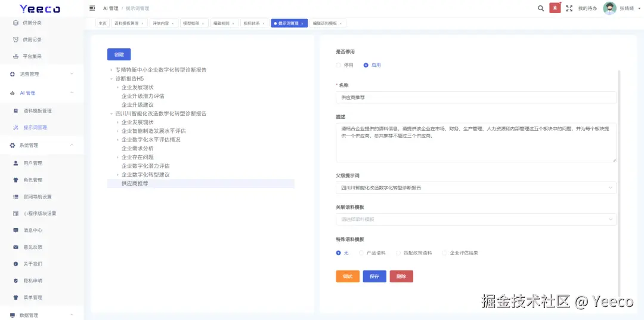Collapse the 四川川智能化改造数字化转型诊断报告 tree arrow
Image resolution: width=644 pixels, height=320 pixels.
click(x=112, y=113)
